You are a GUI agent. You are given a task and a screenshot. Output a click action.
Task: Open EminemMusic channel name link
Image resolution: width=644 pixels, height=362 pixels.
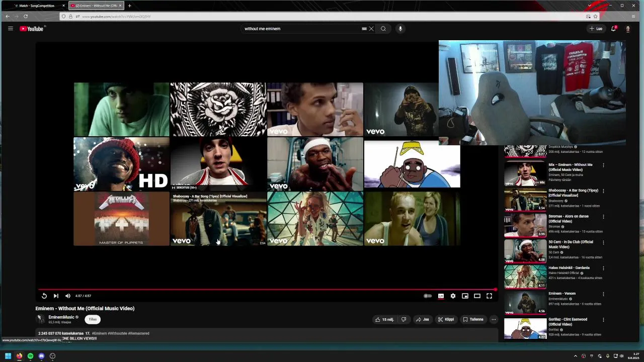[x=61, y=317]
